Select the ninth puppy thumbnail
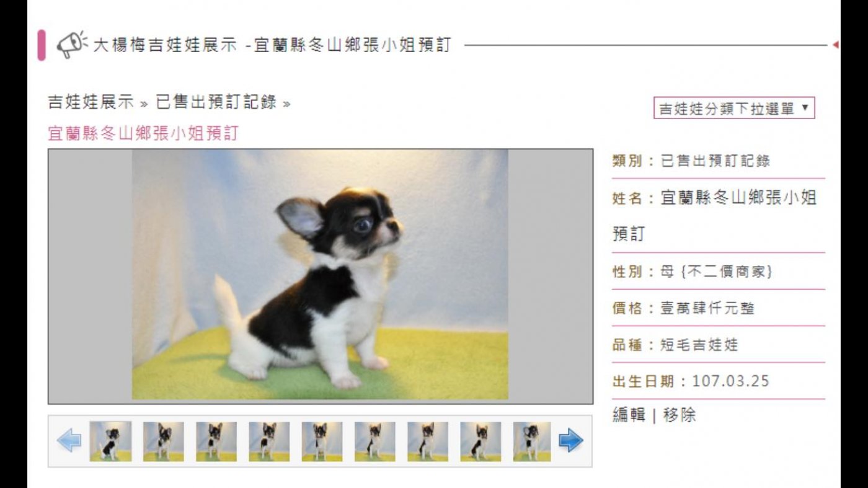 coord(532,441)
